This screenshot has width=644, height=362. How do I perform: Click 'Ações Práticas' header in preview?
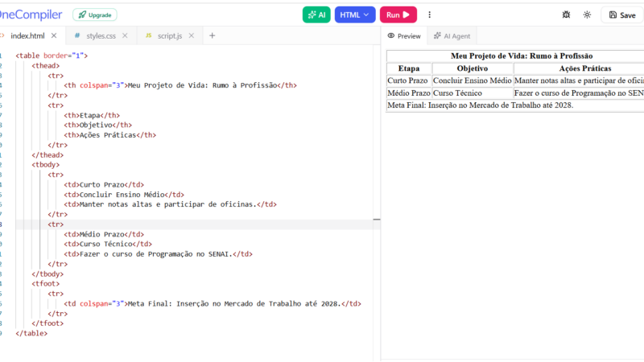click(585, 68)
